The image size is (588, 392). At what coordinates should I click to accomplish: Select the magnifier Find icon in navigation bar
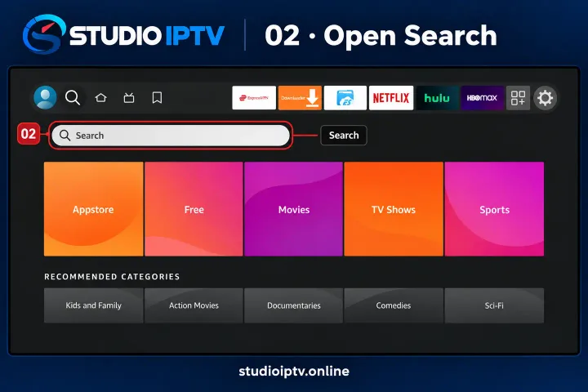(x=73, y=97)
